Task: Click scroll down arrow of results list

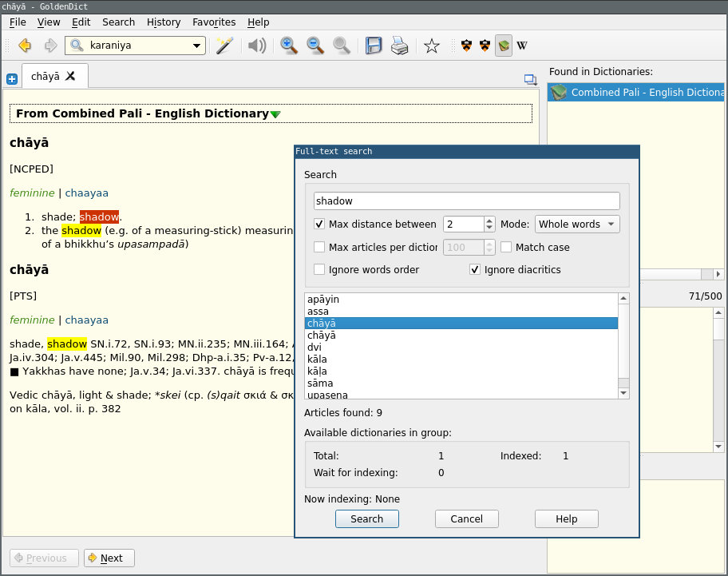Action: coord(623,393)
